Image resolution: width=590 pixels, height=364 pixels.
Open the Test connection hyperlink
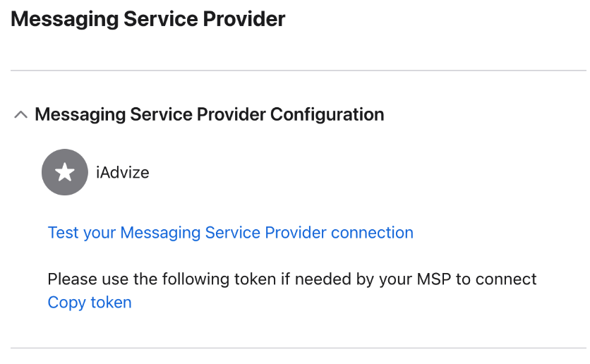pos(230,233)
